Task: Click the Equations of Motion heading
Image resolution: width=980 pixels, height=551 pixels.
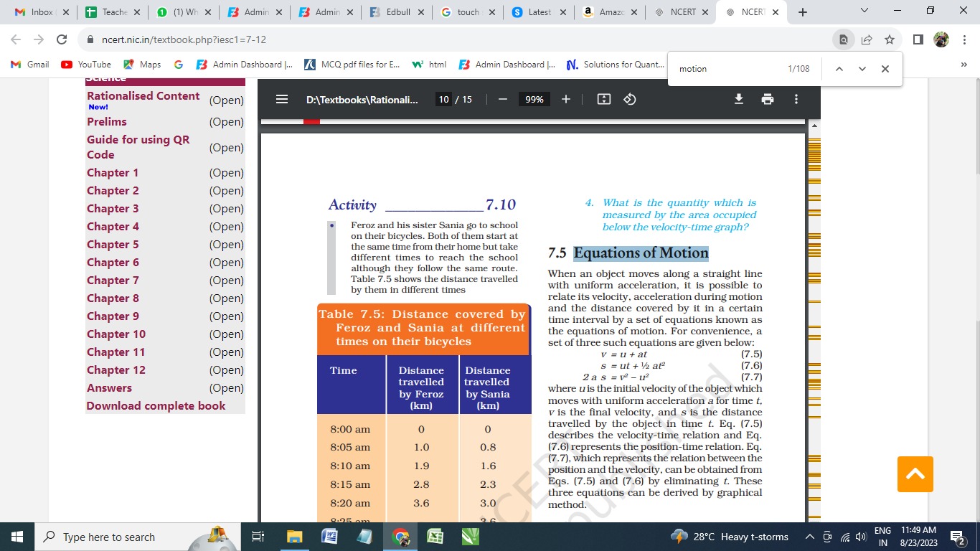Action: [x=641, y=253]
